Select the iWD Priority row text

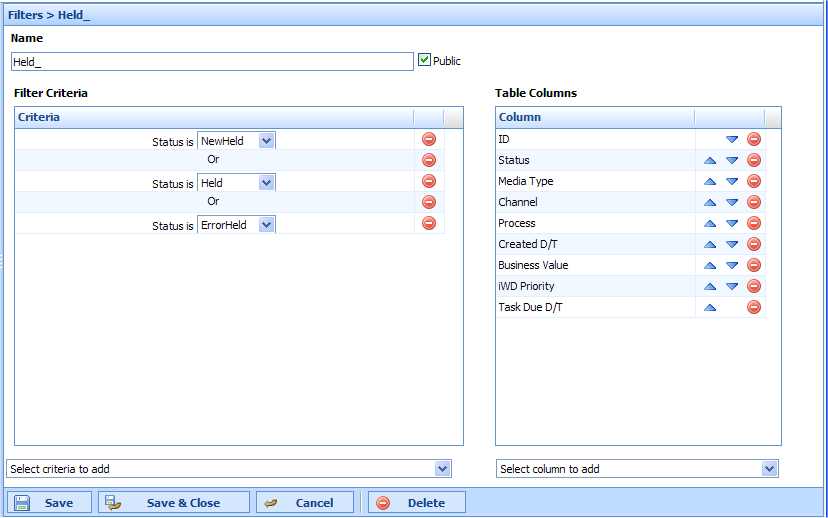point(526,286)
